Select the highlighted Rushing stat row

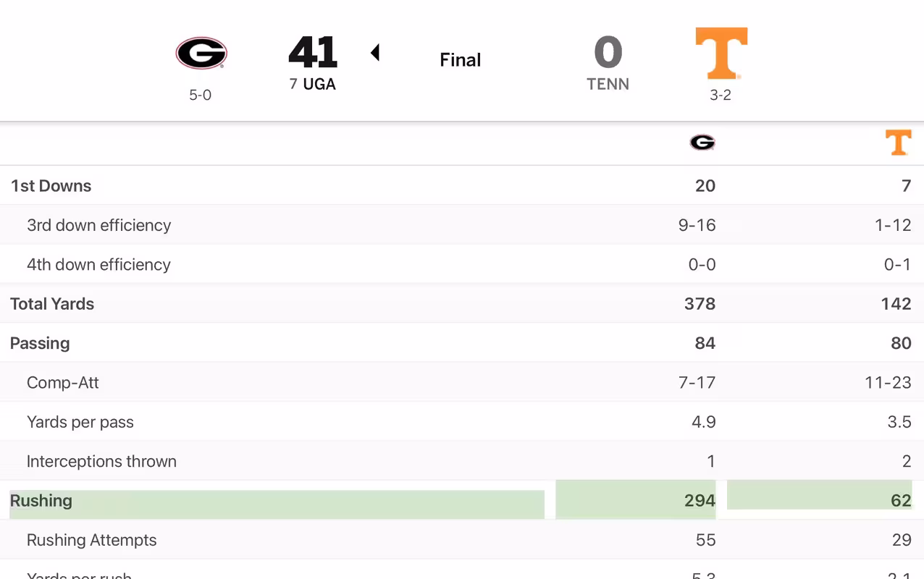pyautogui.click(x=462, y=500)
